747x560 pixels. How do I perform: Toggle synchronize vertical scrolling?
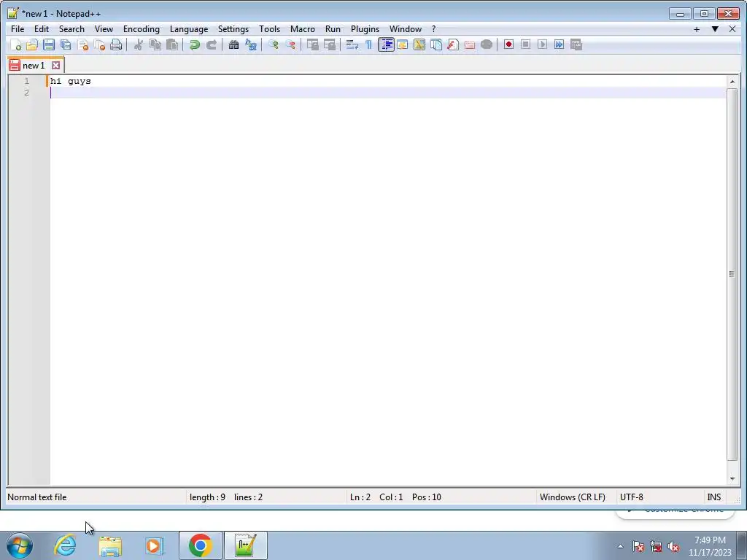coord(312,44)
